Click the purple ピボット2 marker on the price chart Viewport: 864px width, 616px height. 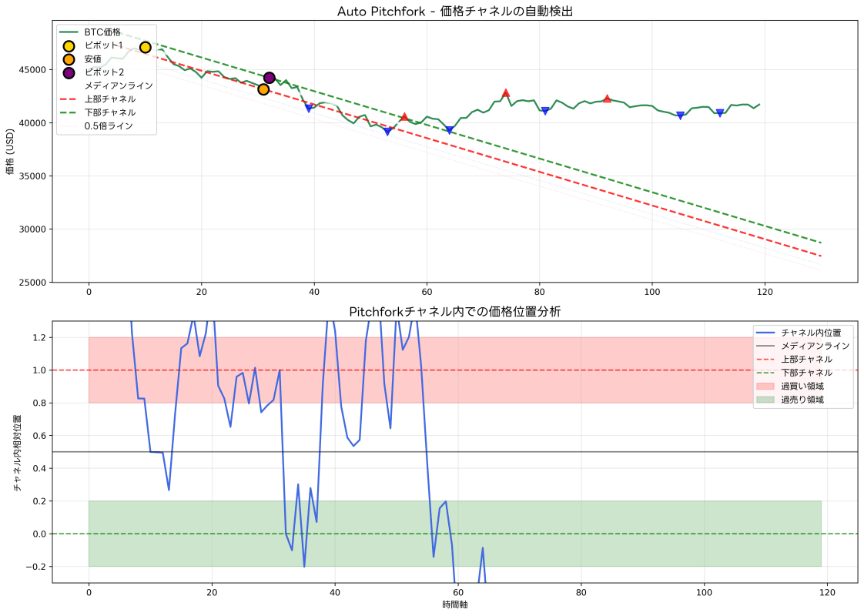(269, 78)
